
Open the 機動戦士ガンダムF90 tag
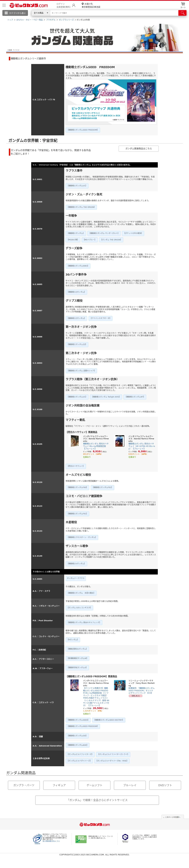click(x=77, y=487)
